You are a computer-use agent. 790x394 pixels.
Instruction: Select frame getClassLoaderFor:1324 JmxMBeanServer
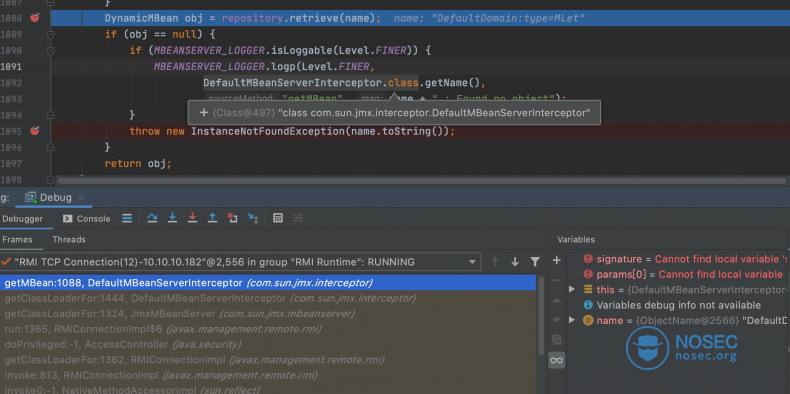[x=268, y=314]
